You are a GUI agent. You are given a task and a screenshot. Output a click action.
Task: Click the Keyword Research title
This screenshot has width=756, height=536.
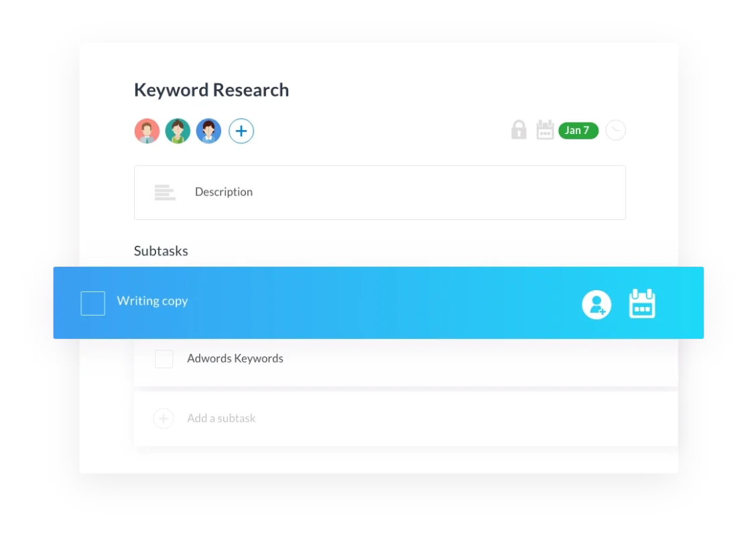pyautogui.click(x=211, y=90)
